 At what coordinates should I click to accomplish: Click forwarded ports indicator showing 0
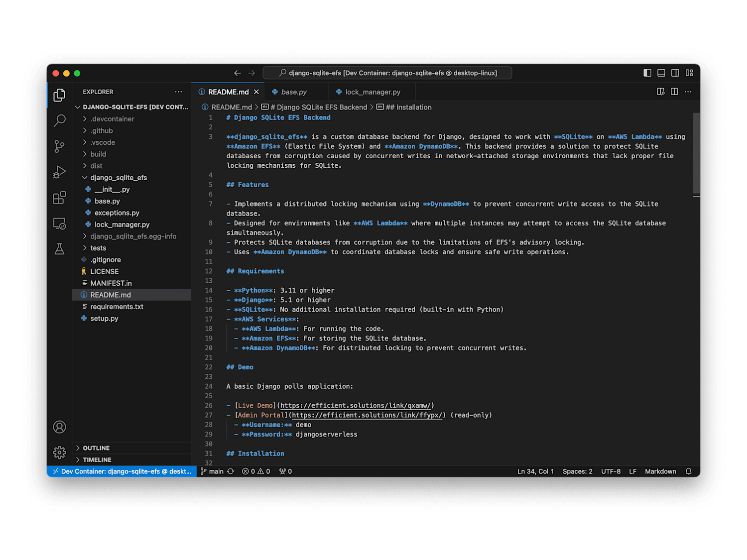[x=286, y=471]
